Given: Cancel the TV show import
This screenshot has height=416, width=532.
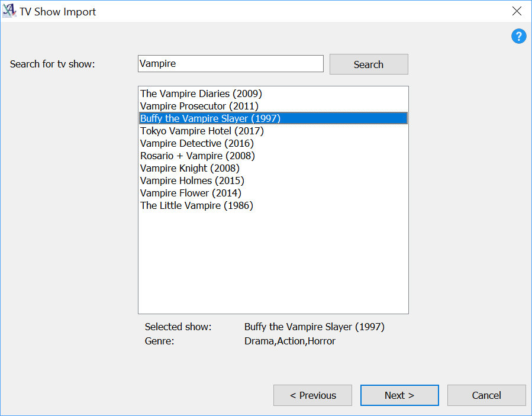Looking at the screenshot, I should [486, 395].
